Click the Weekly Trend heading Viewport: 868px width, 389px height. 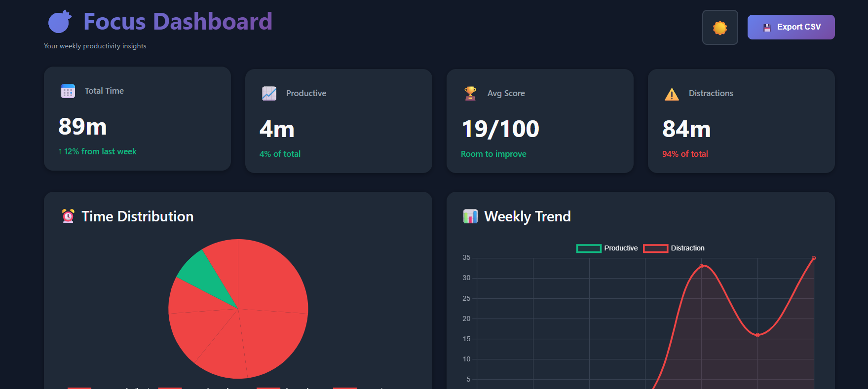(528, 216)
